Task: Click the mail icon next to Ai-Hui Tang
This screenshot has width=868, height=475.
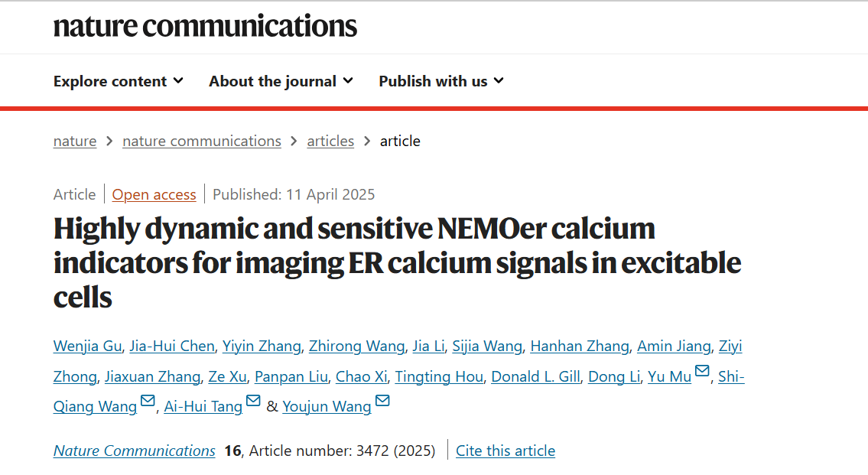Action: coord(253,400)
